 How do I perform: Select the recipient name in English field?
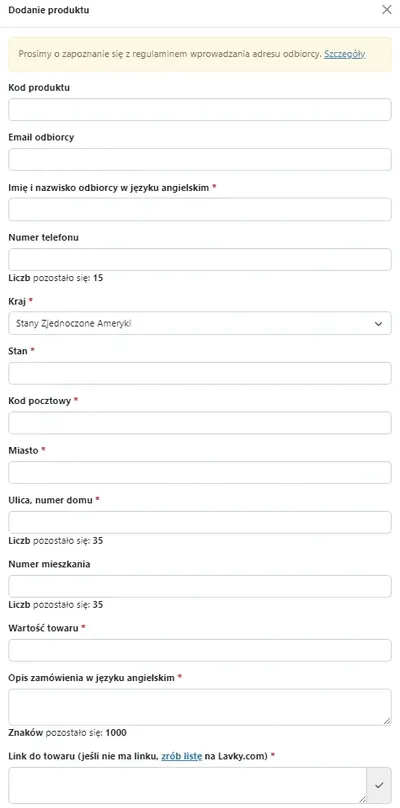click(x=200, y=210)
